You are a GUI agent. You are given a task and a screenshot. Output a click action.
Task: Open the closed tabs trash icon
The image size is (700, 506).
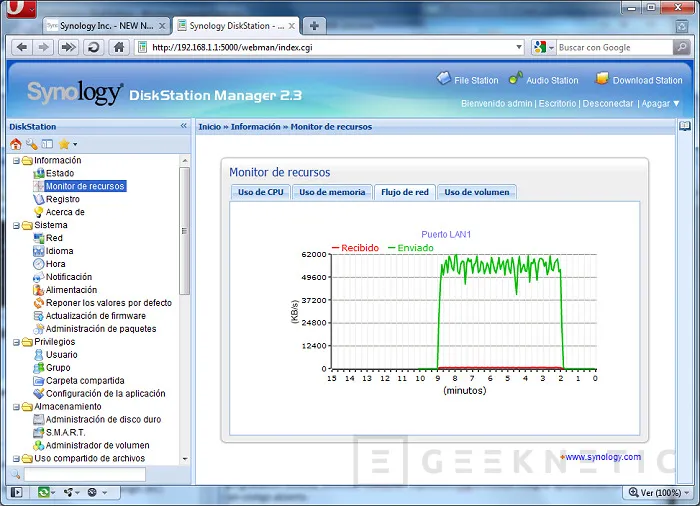click(x=682, y=26)
